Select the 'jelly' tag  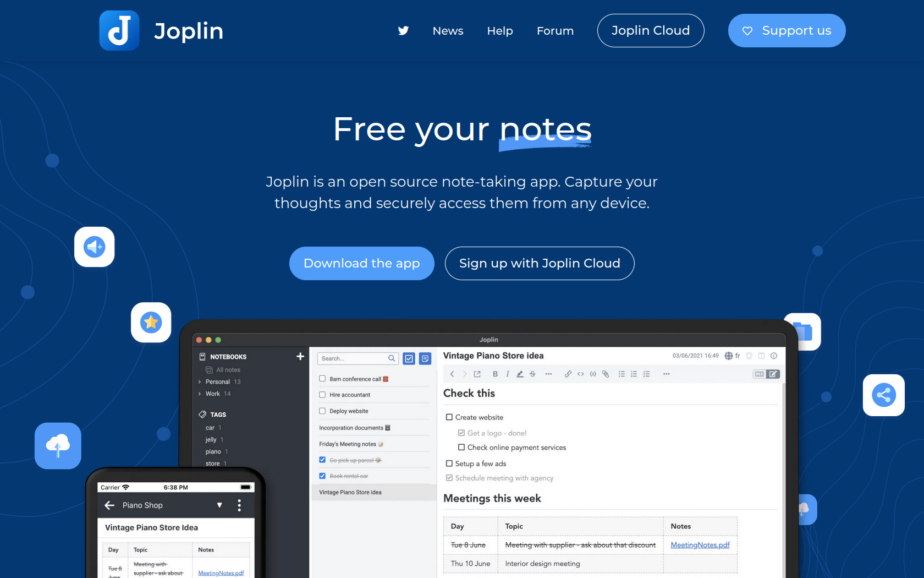coord(211,439)
